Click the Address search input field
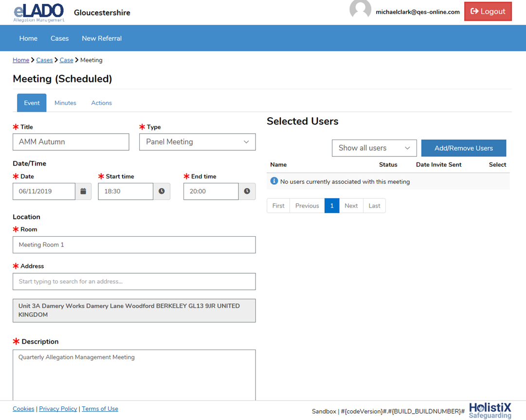Viewport: 526px width, 420px height. [134, 281]
